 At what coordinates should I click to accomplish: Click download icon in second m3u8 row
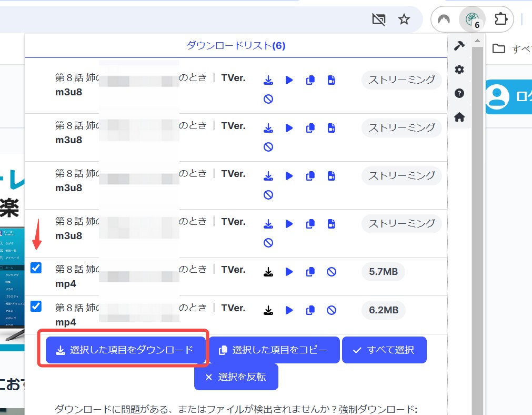pyautogui.click(x=268, y=128)
